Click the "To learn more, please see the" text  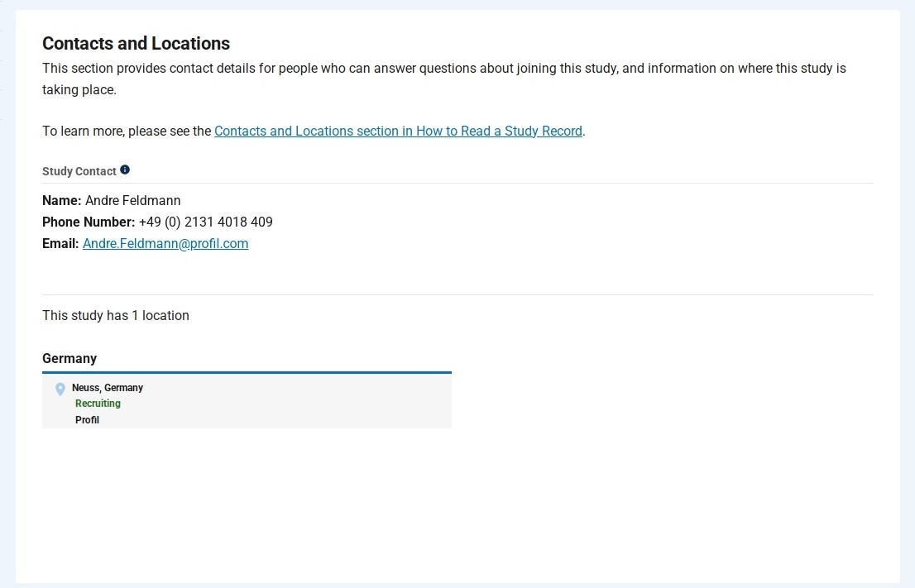click(x=127, y=131)
